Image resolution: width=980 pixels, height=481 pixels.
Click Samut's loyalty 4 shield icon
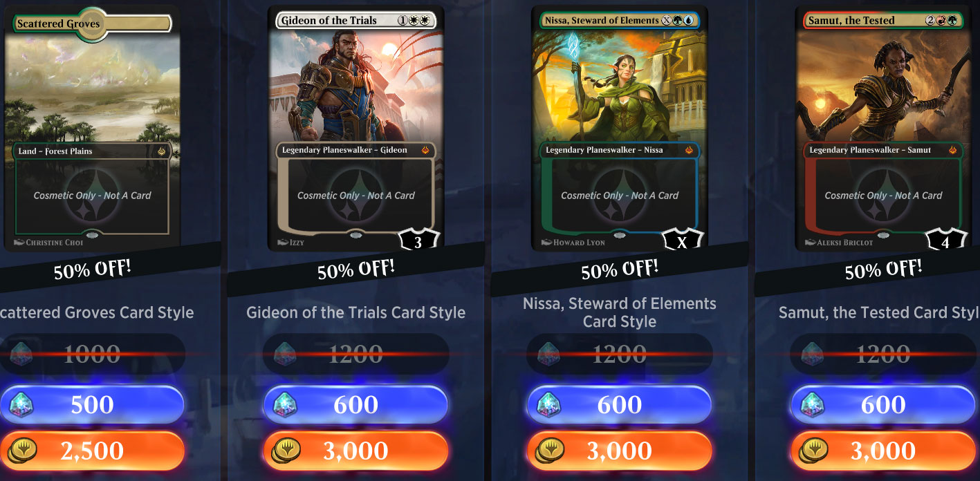(945, 240)
